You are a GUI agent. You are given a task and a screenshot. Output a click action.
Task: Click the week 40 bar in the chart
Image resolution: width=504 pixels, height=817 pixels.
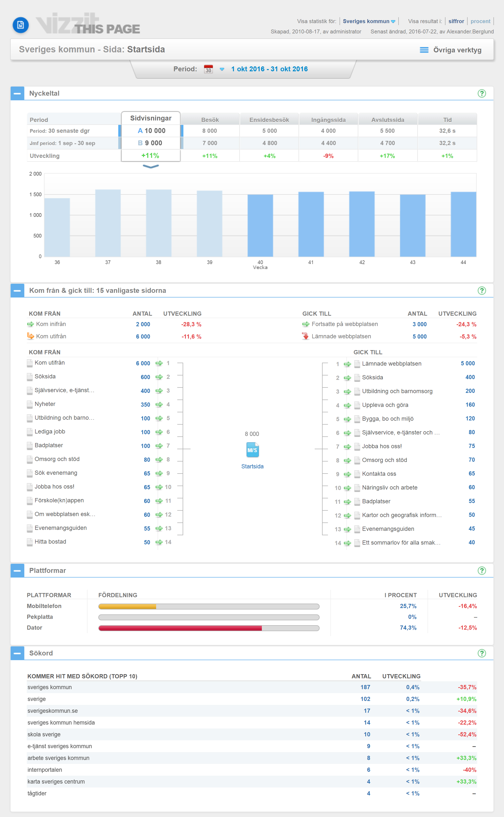tap(260, 226)
